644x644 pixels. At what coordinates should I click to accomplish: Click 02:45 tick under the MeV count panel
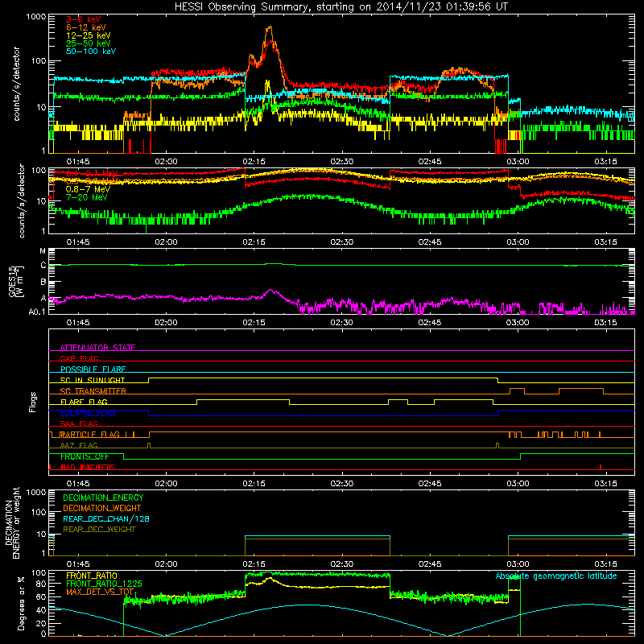[430, 242]
